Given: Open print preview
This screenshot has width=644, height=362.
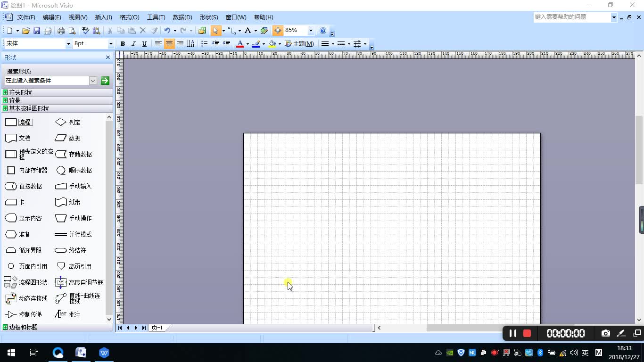Looking at the screenshot, I should 72,30.
